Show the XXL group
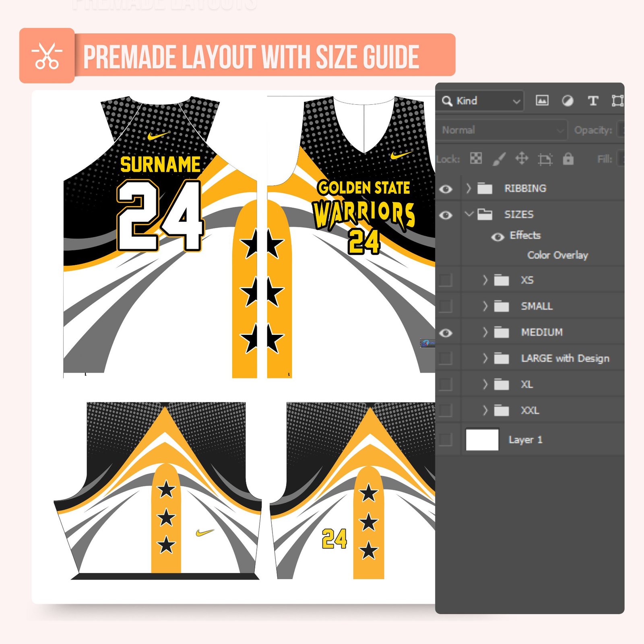This screenshot has width=644, height=644. pos(446,411)
